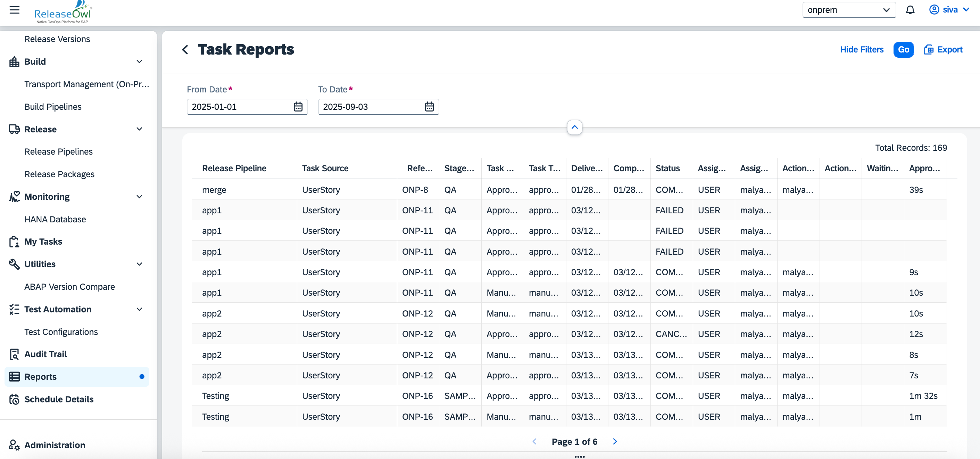Open the onprem environment dropdown

(849, 10)
